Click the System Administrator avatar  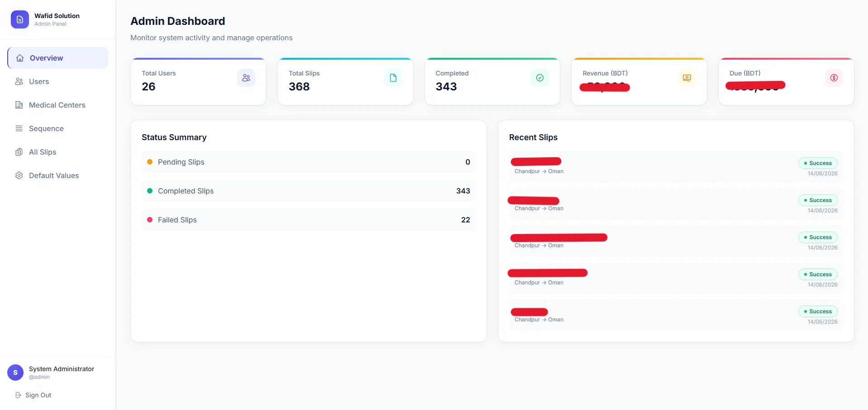click(x=15, y=372)
